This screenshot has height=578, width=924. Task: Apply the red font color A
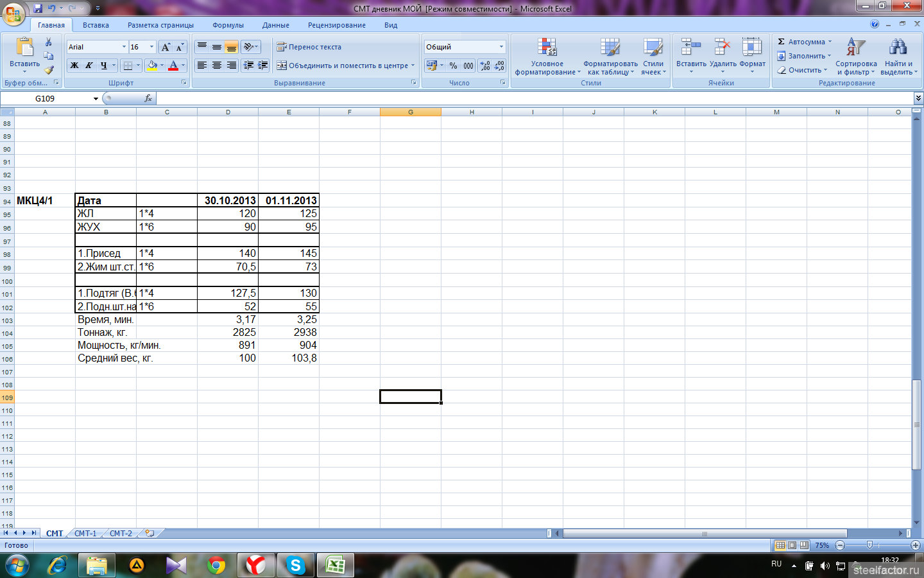tap(173, 66)
